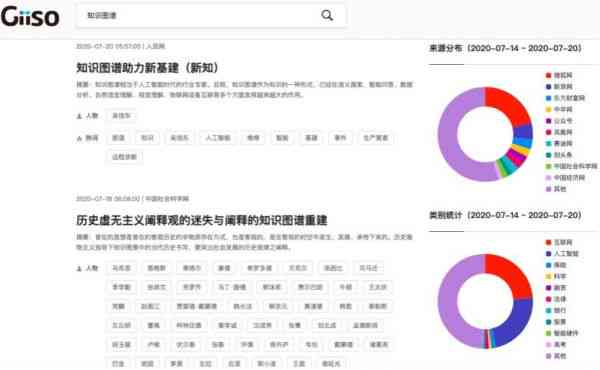This screenshot has width=600, height=370.
Task: Select the 来源分布 panel heading
Action: (x=505, y=48)
